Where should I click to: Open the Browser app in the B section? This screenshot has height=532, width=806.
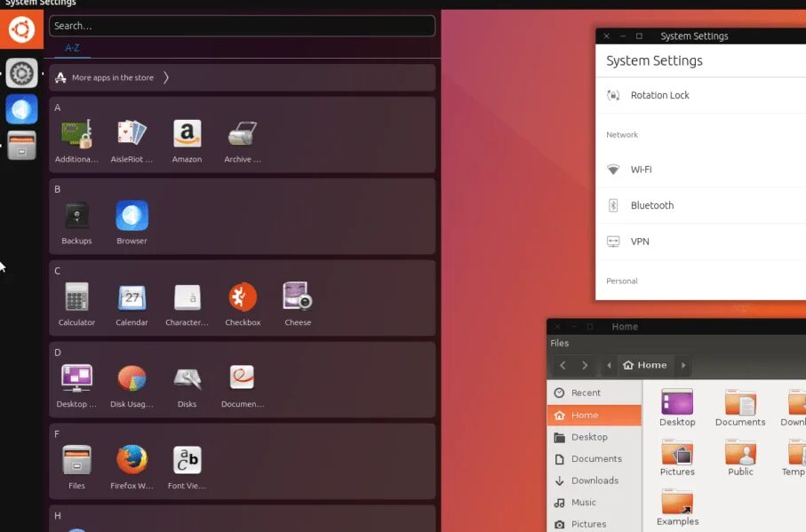[132, 222]
